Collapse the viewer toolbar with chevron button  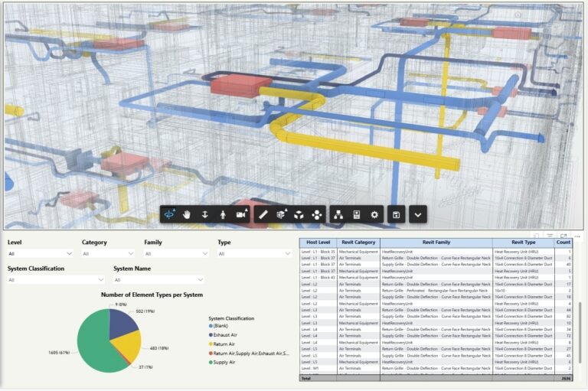point(418,214)
